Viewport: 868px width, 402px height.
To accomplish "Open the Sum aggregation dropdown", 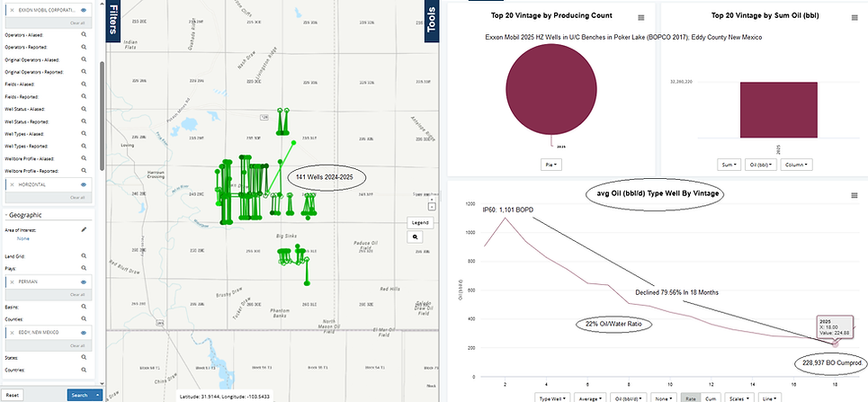I will pyautogui.click(x=730, y=165).
